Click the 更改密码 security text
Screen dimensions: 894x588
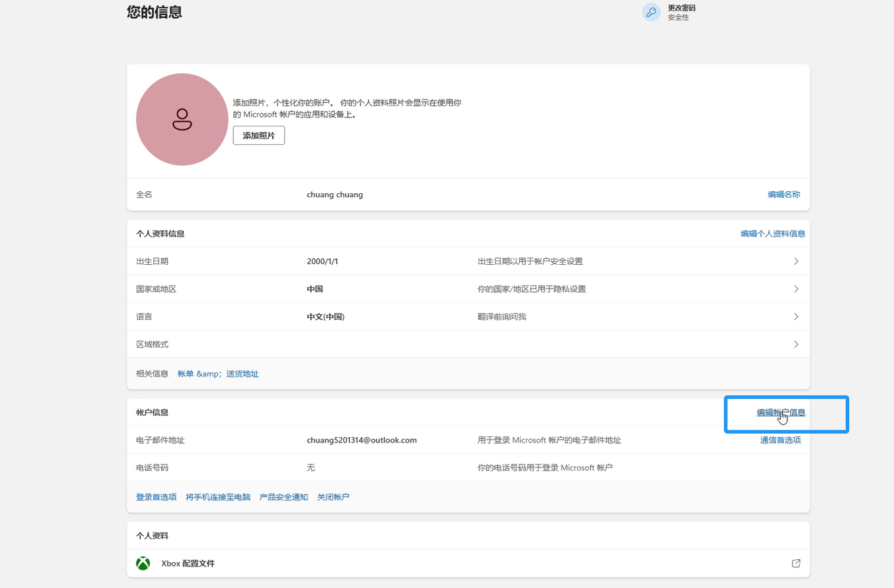(682, 8)
